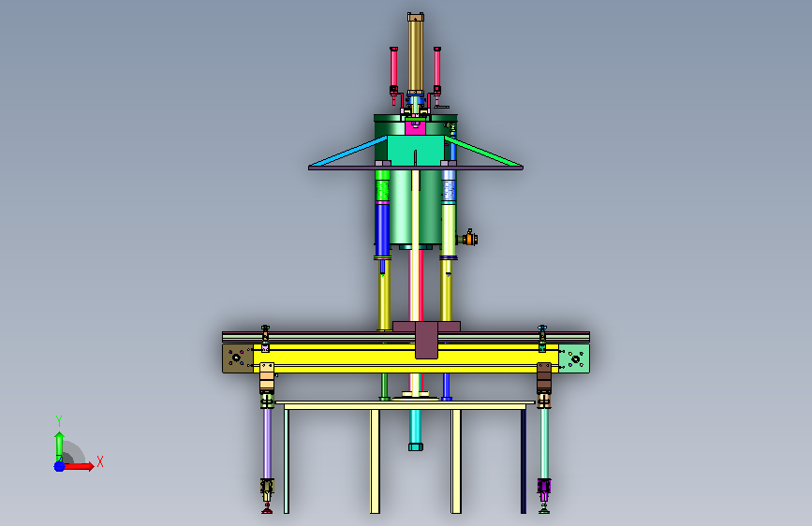Click the blue Z-axis ball at triad origin

point(59,466)
